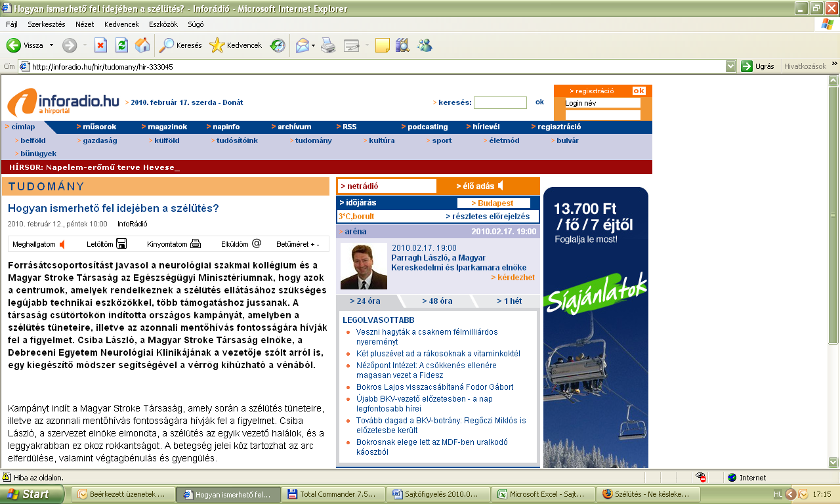Screen dimensions: 840x504
Task: Click the Forward arrow icon
Action: (x=70, y=45)
